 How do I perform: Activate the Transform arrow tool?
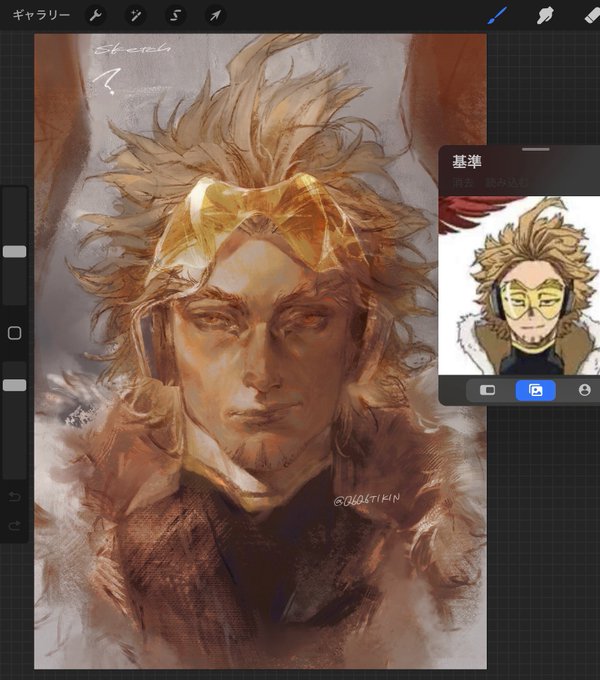pos(215,16)
